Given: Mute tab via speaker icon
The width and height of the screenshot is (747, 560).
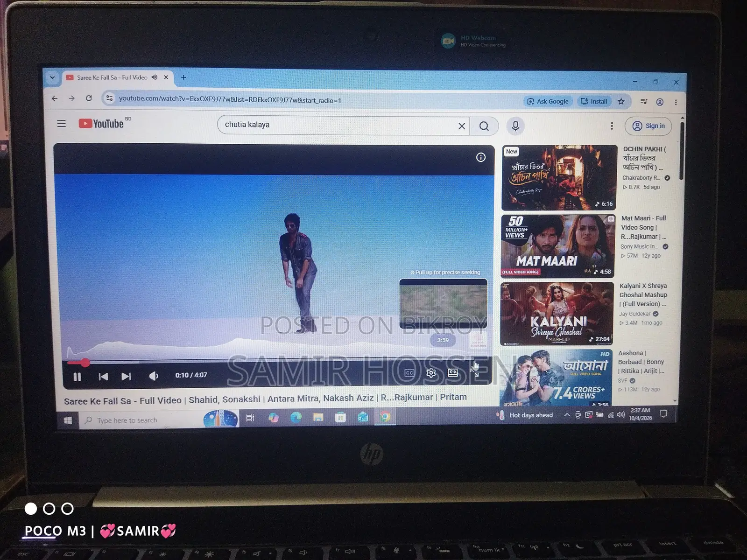Looking at the screenshot, I should coord(155,77).
